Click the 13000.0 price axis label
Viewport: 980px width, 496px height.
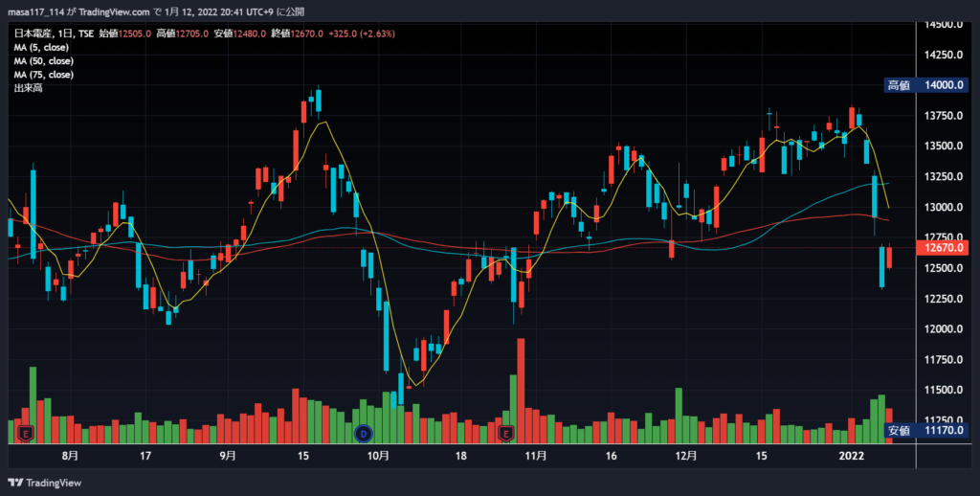point(943,207)
